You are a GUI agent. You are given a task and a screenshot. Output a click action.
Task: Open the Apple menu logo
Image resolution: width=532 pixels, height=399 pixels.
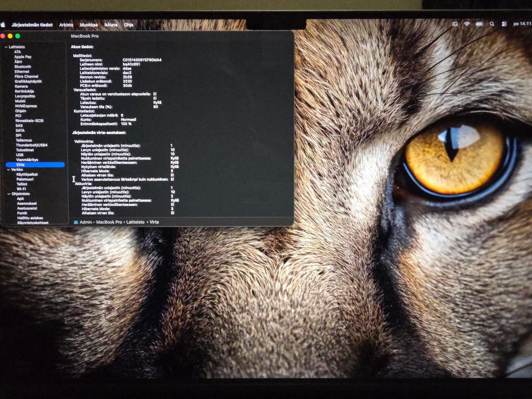(3, 25)
